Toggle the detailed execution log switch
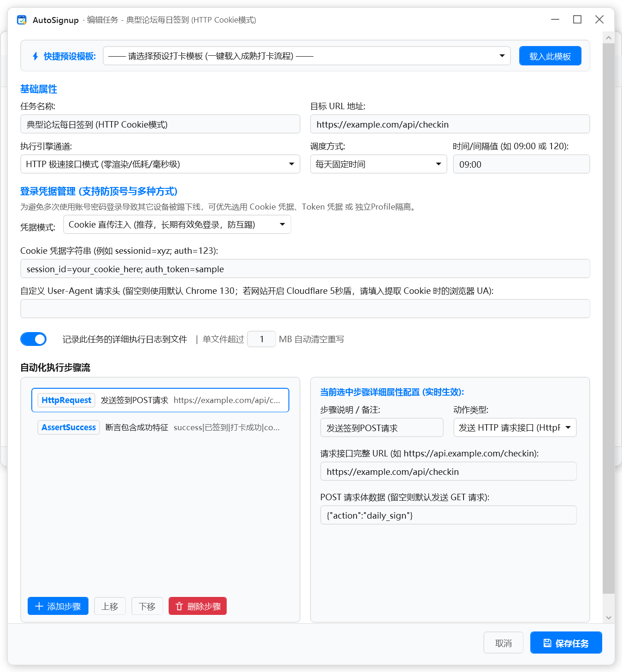Image resolution: width=622 pixels, height=672 pixels. 34,339
